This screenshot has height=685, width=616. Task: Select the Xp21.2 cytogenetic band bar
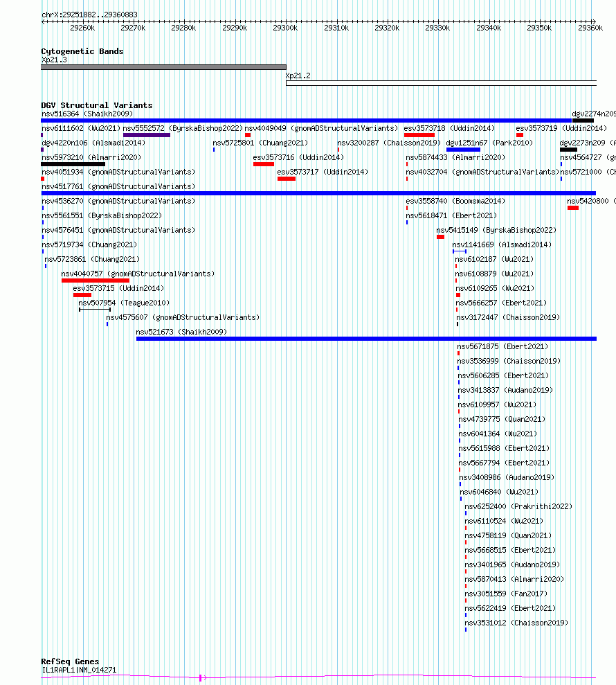442,83
